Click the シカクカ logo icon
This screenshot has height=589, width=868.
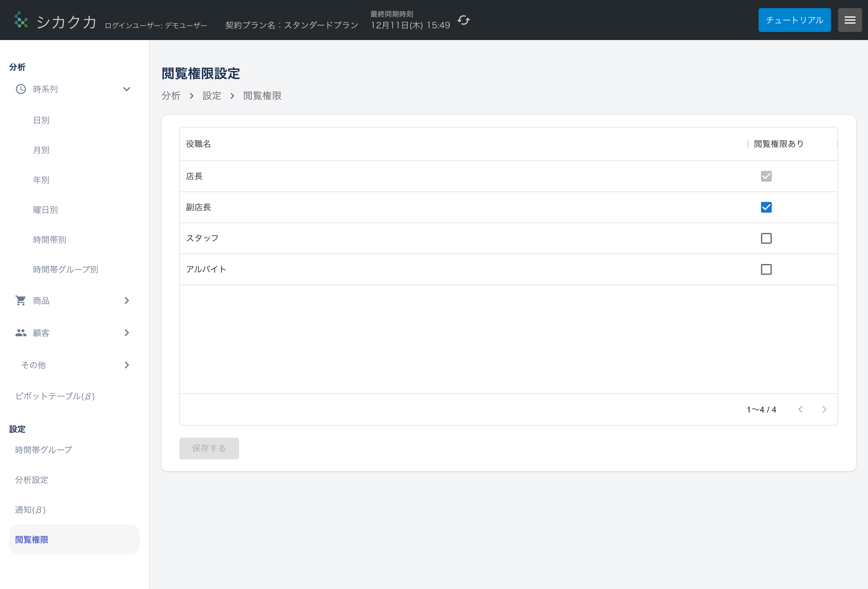[21, 20]
